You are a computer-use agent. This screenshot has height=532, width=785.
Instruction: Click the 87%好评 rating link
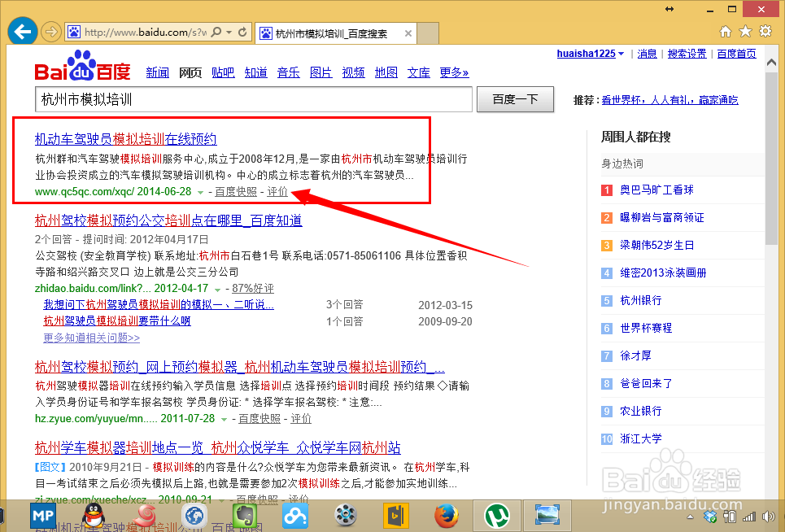253,288
